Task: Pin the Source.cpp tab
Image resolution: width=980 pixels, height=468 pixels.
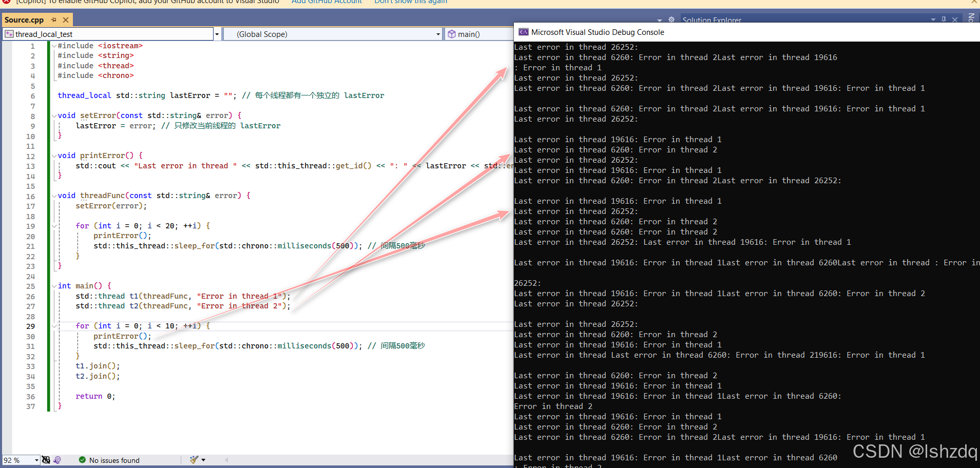Action: coord(53,19)
